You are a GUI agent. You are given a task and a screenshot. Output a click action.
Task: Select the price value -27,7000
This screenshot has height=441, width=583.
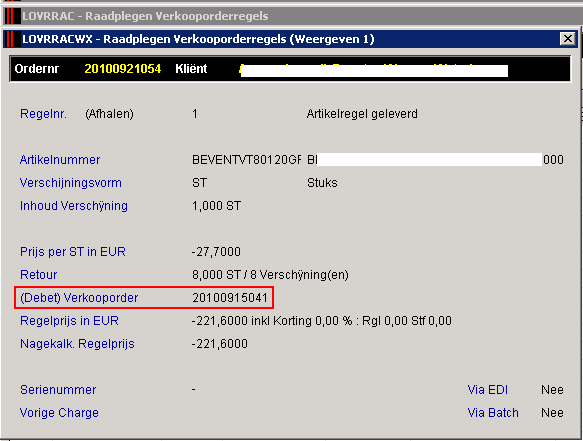(x=216, y=252)
